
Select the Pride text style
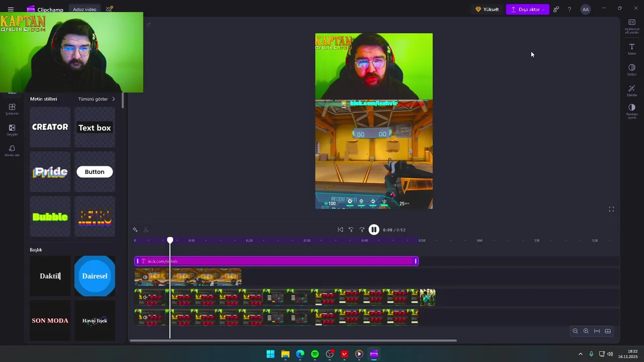50,172
